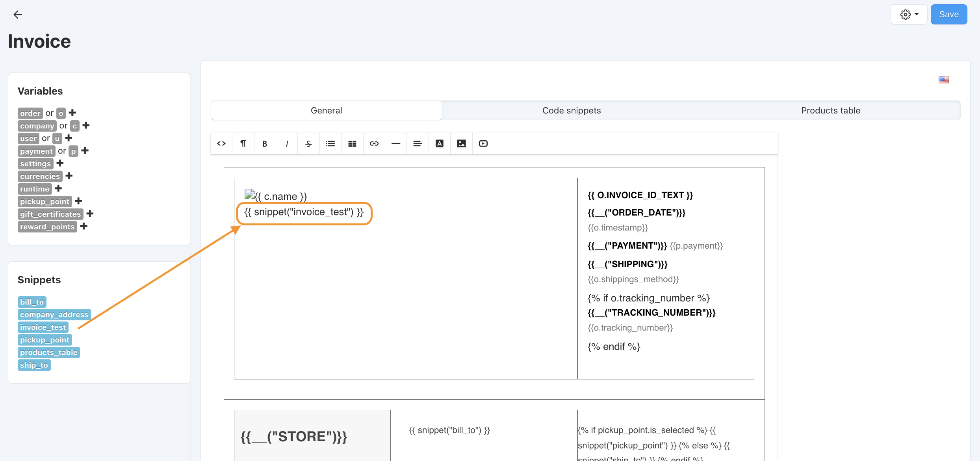Insert the bill_to snippet
Screen dimensions: 980x461
pos(32,302)
